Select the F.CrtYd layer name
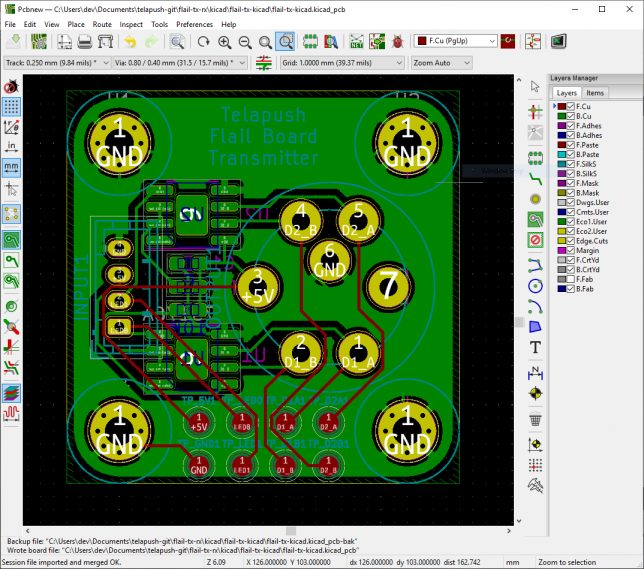Screen dimensions: 644x569 587,260
